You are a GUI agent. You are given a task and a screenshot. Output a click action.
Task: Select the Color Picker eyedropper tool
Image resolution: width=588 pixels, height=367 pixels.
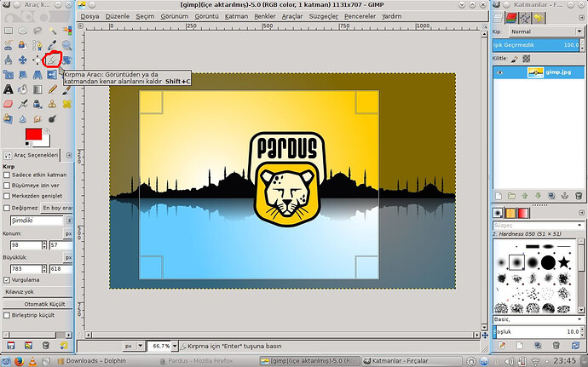52,45
